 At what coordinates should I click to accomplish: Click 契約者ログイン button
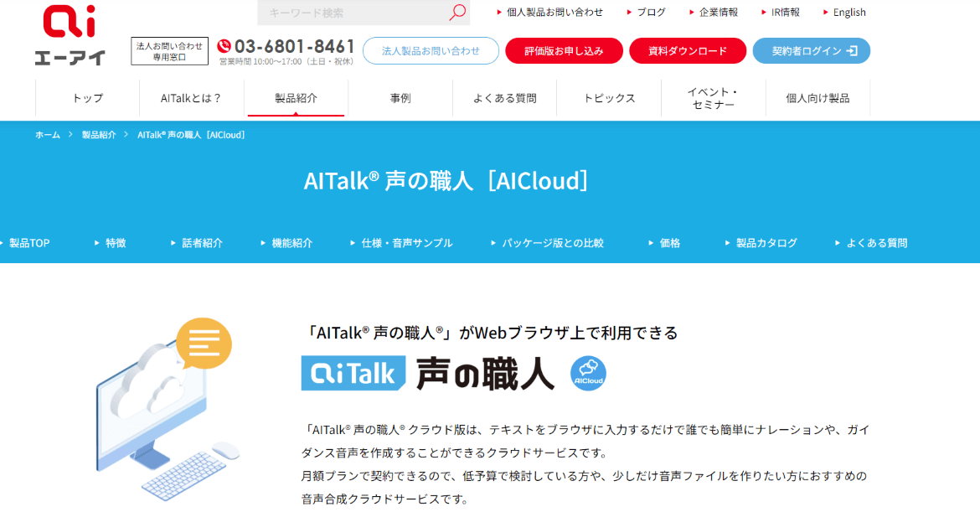pos(812,50)
